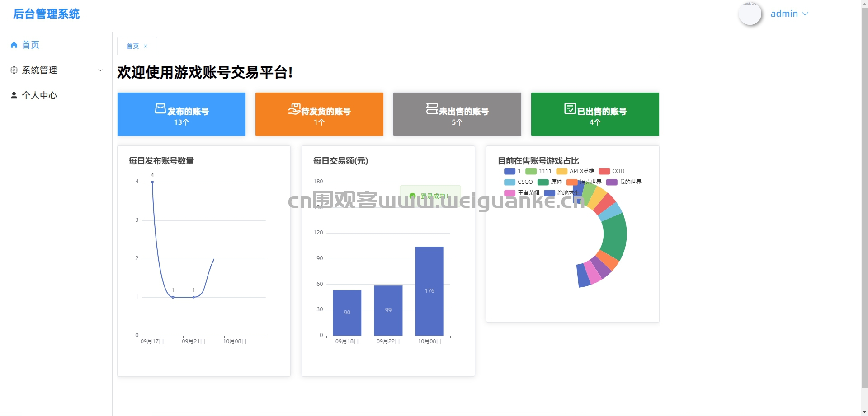The height and width of the screenshot is (416, 868).
Task: Click the large green 原神 donut slice
Action: pyautogui.click(x=616, y=236)
